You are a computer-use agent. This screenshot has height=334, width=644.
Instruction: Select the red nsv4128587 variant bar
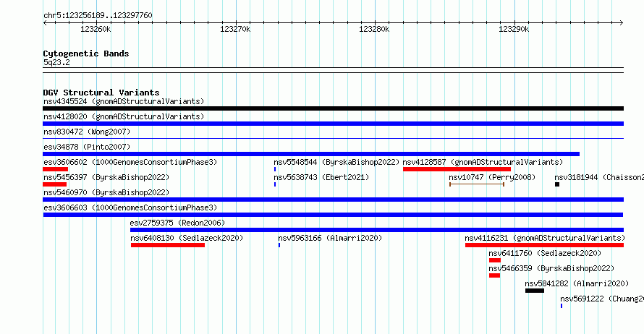(x=457, y=169)
